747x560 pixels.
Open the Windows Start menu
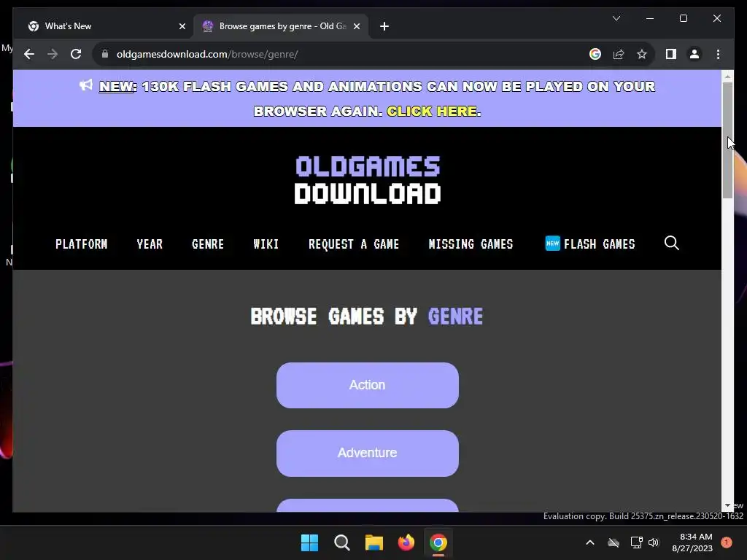coord(309,542)
